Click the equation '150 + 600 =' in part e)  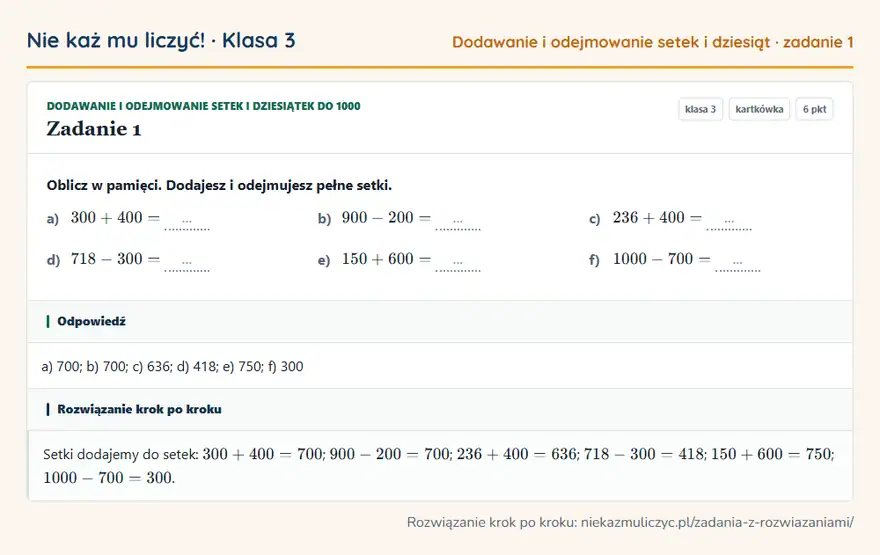(387, 259)
